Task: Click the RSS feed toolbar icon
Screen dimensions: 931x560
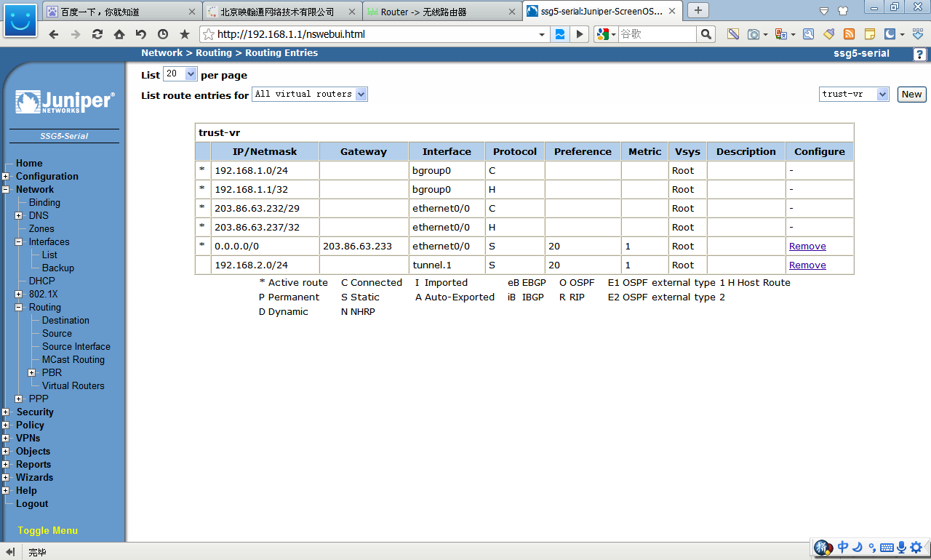Action: coord(849,34)
